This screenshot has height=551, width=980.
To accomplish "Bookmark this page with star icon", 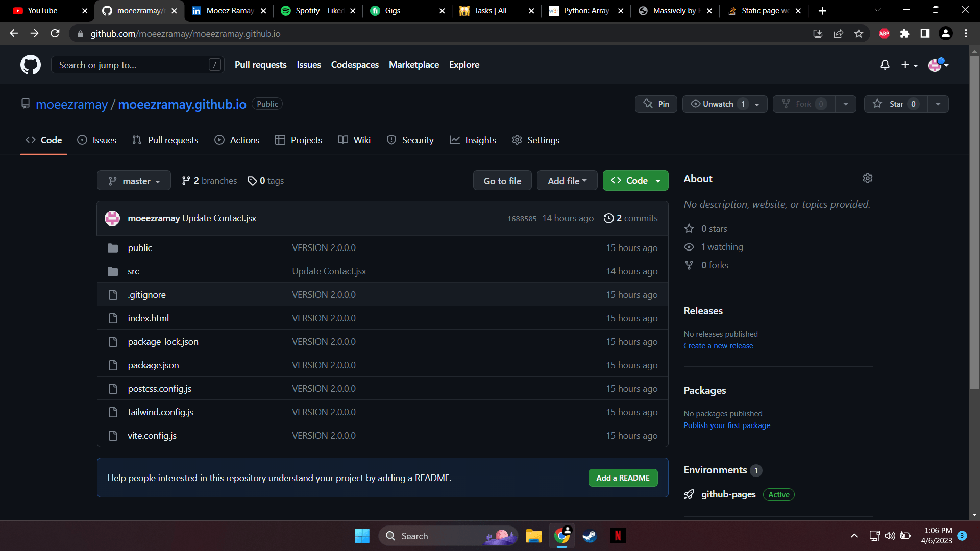I will click(859, 34).
